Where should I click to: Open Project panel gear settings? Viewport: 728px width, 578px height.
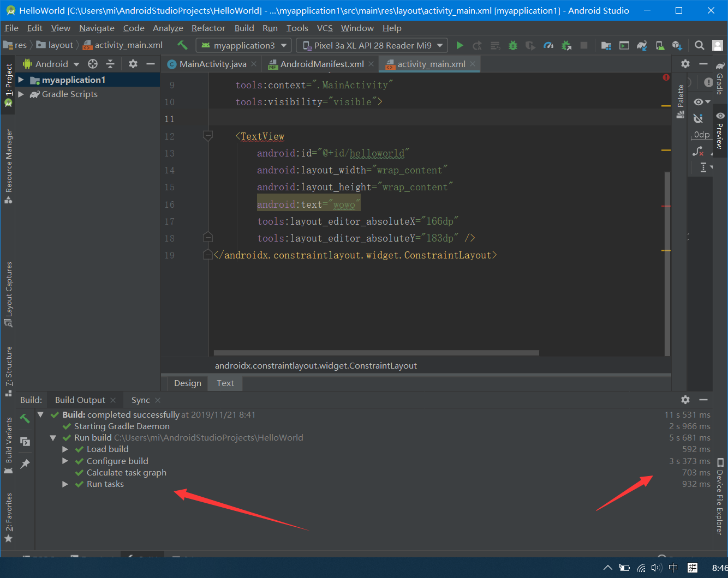click(133, 64)
